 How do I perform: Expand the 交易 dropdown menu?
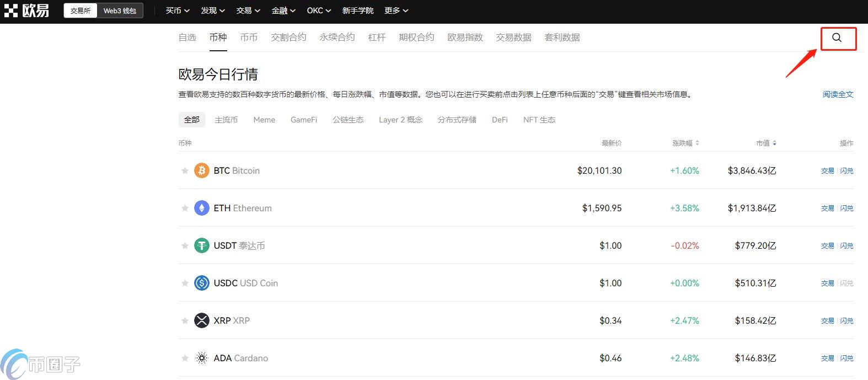pyautogui.click(x=248, y=10)
